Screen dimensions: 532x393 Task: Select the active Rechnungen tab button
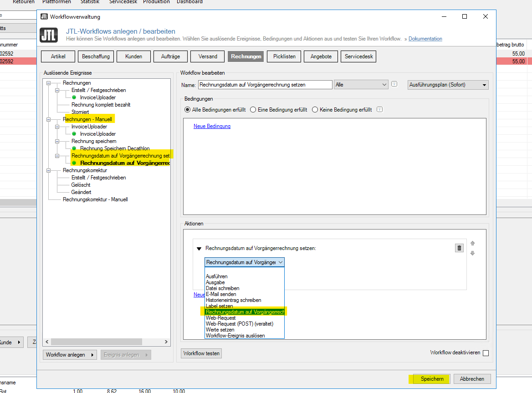click(246, 56)
